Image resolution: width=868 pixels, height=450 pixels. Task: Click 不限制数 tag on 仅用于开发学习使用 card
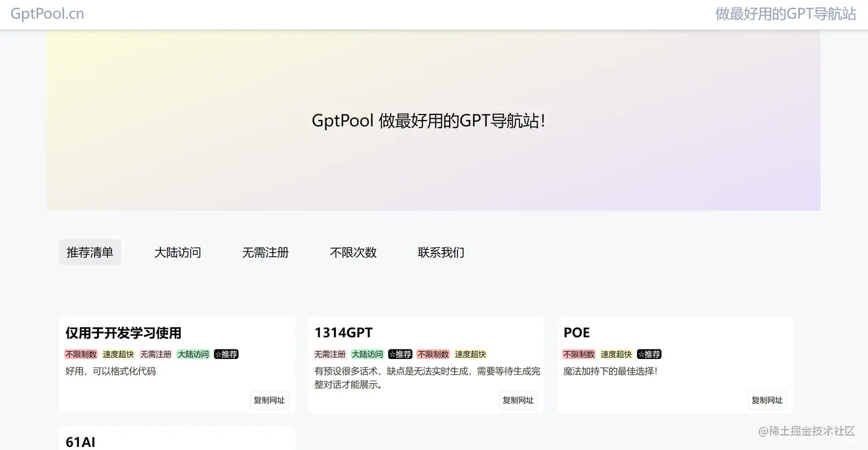point(81,354)
